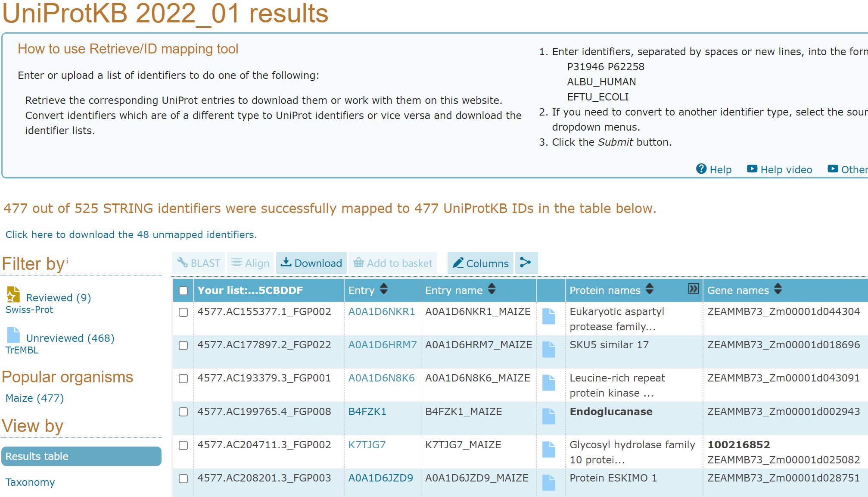Click the share icon next to Columns
Viewport: 868px width, 497px height.
[526, 263]
